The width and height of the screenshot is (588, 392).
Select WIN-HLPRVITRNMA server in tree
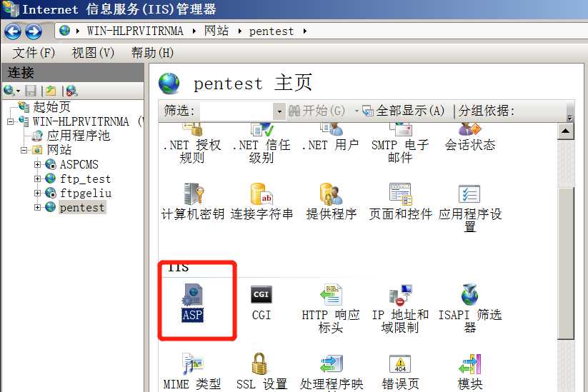[81, 121]
